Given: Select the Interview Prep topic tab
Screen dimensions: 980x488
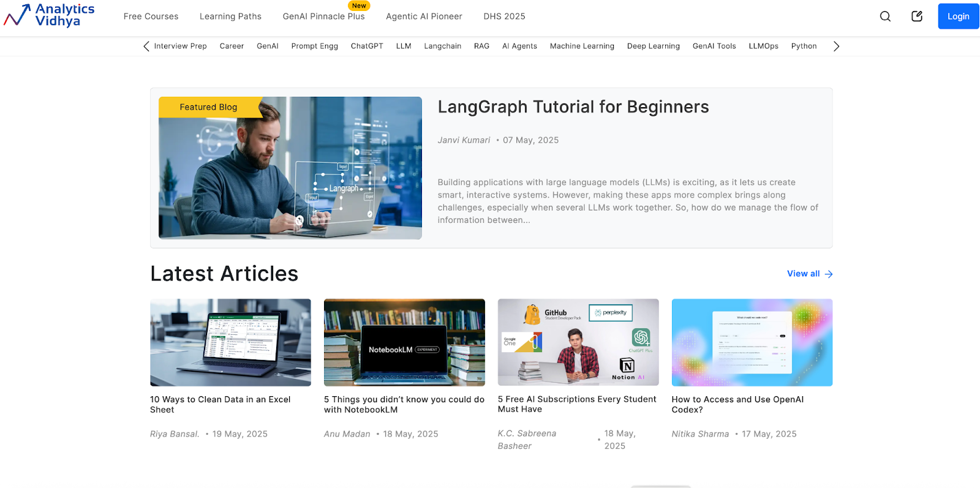Looking at the screenshot, I should (180, 47).
